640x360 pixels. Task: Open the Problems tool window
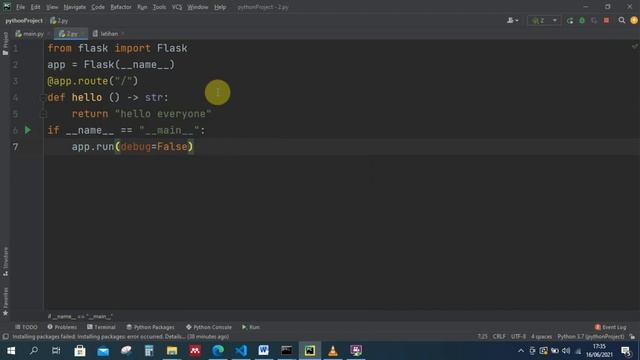tap(62, 327)
